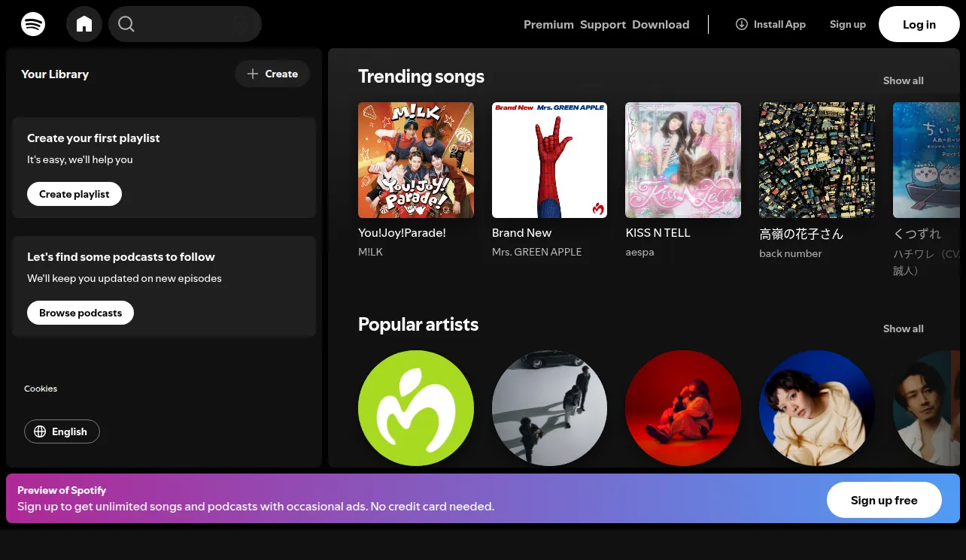
Task: Click the You!Joy!Parade! song title
Action: (402, 233)
